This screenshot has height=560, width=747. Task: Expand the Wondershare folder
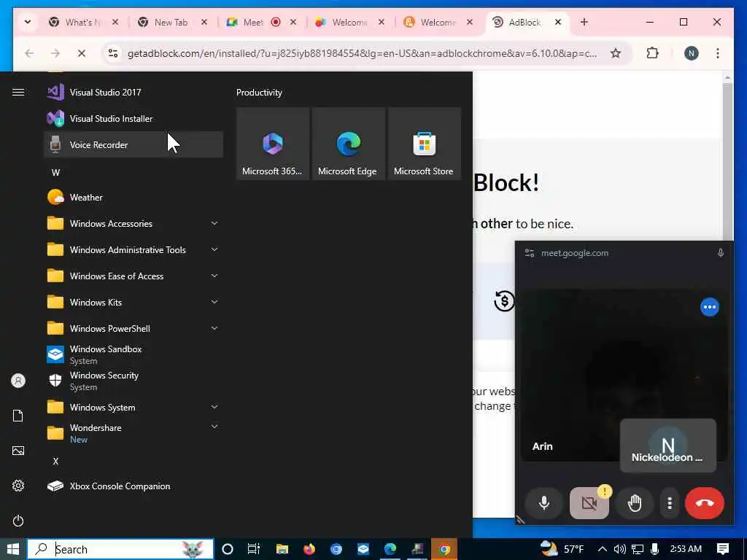[133, 433]
